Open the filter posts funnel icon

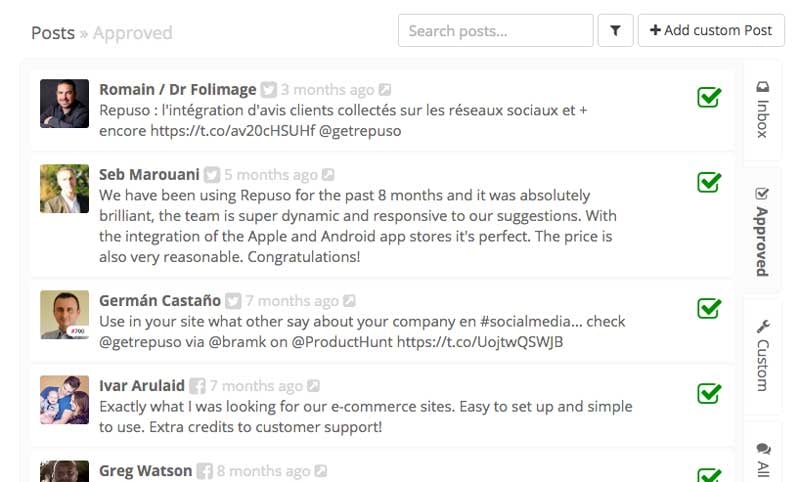coord(615,31)
